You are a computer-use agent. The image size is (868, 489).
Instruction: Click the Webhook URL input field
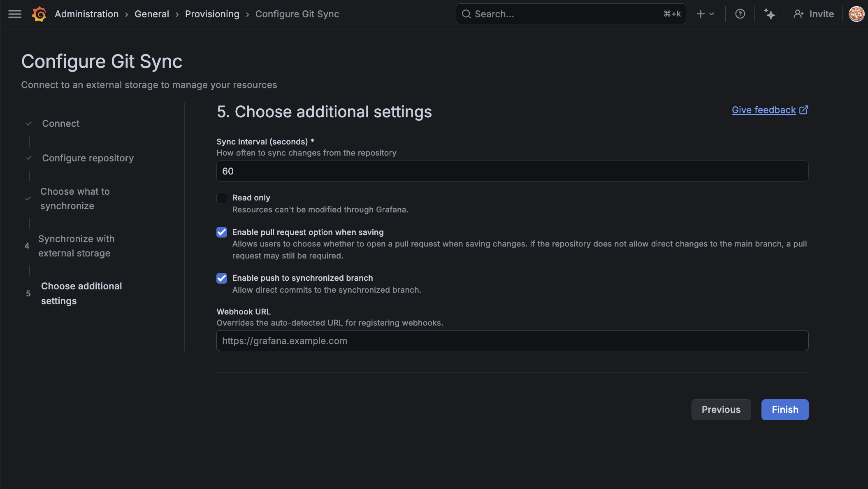pyautogui.click(x=512, y=341)
